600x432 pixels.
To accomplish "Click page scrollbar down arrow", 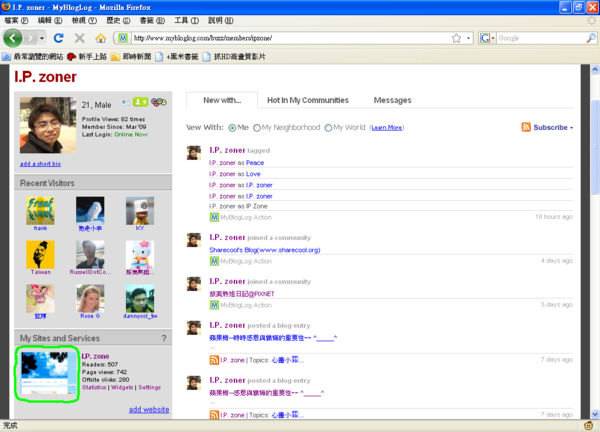I will tap(595, 414).
